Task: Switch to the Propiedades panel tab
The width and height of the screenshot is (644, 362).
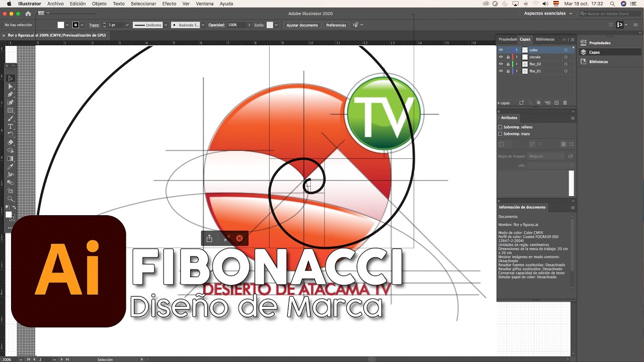Action: pyautogui.click(x=508, y=39)
